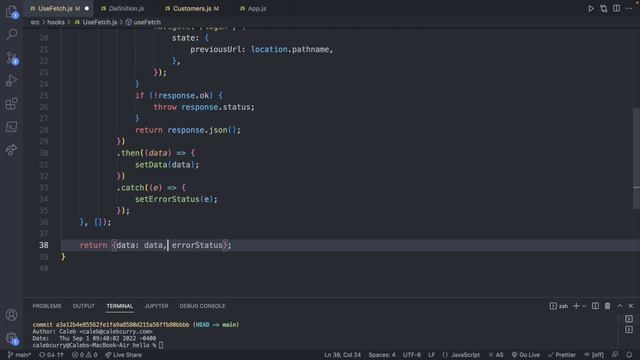
Task: Change the Spaces: 4 indentation setting
Action: 382,355
